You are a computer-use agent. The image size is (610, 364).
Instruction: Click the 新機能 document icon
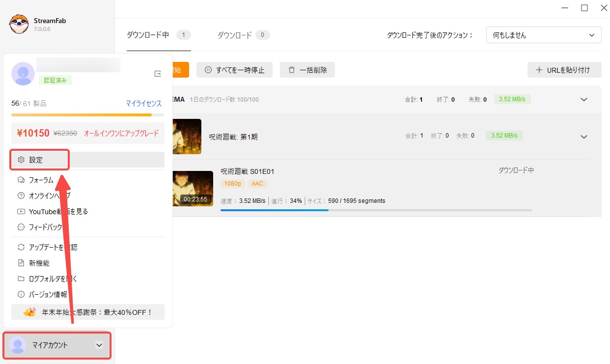click(x=21, y=263)
